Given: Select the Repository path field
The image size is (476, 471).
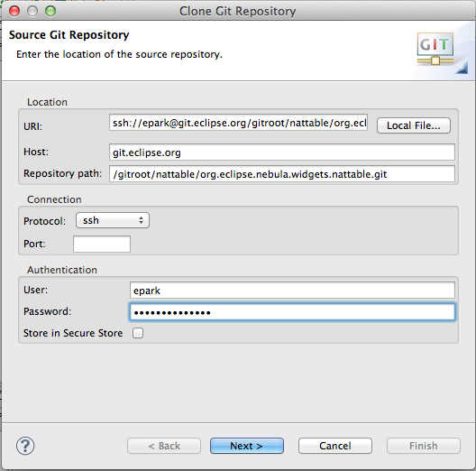Looking at the screenshot, I should 282,174.
